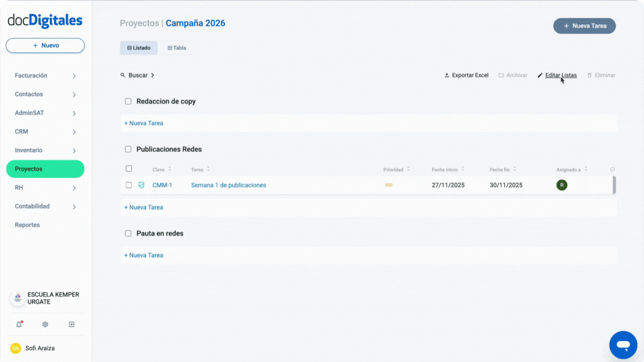
Task: Click the Nueva Tarea button
Action: (584, 26)
